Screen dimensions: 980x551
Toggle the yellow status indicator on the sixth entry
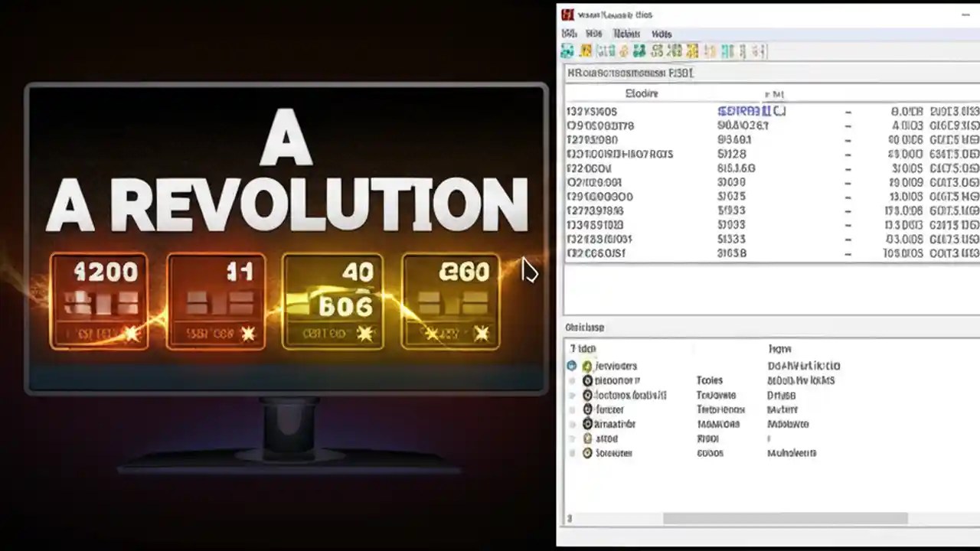(587, 439)
